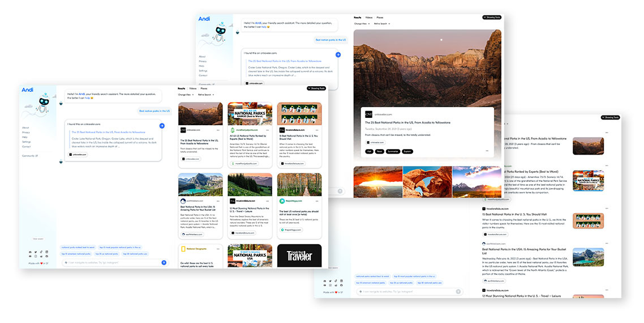Open the three-dot menu for '15 Best National Parks' in the list-view window

[607, 208]
